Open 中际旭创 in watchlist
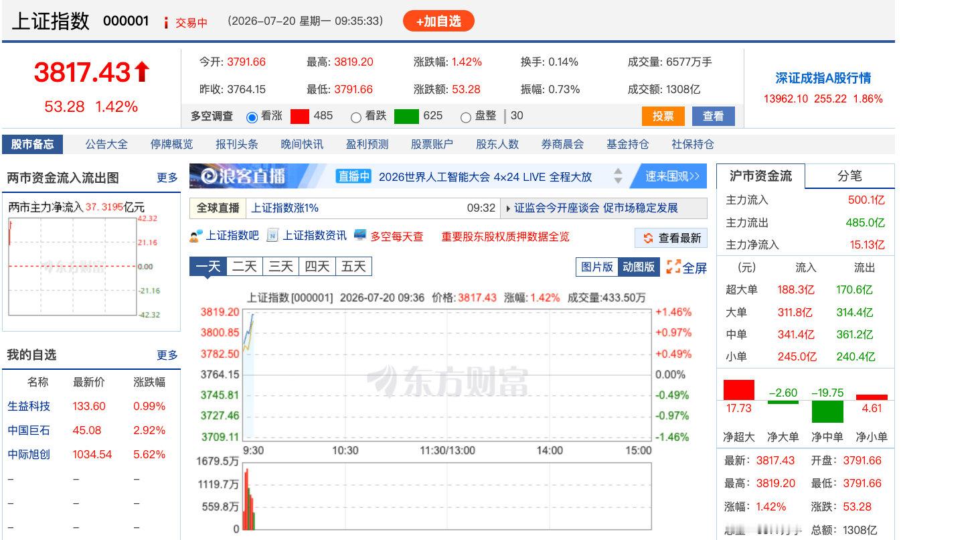This screenshot has width=980, height=540. [29, 454]
